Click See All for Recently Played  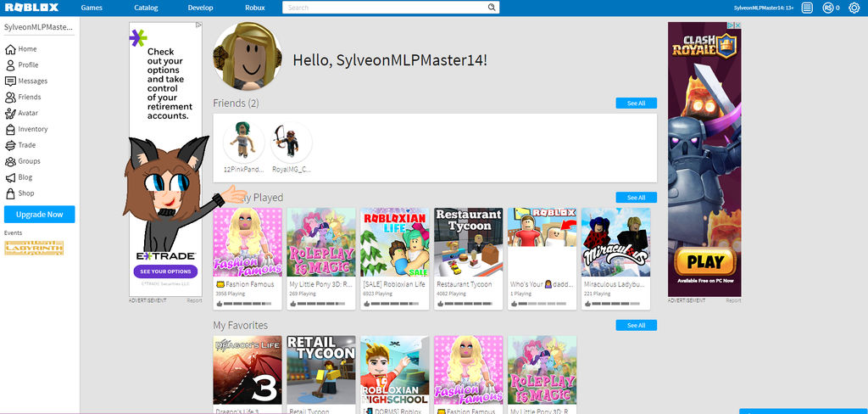636,198
